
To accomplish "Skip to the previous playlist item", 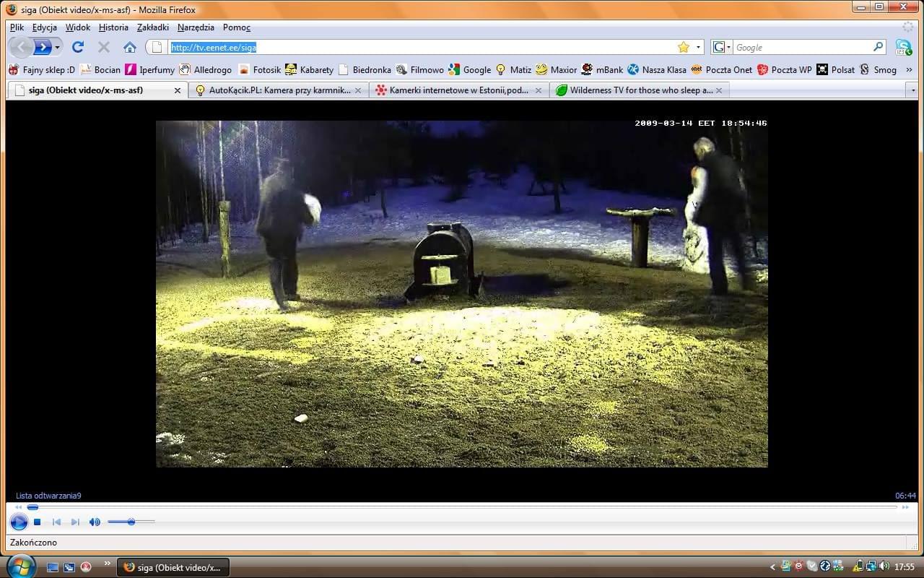I will pos(56,522).
